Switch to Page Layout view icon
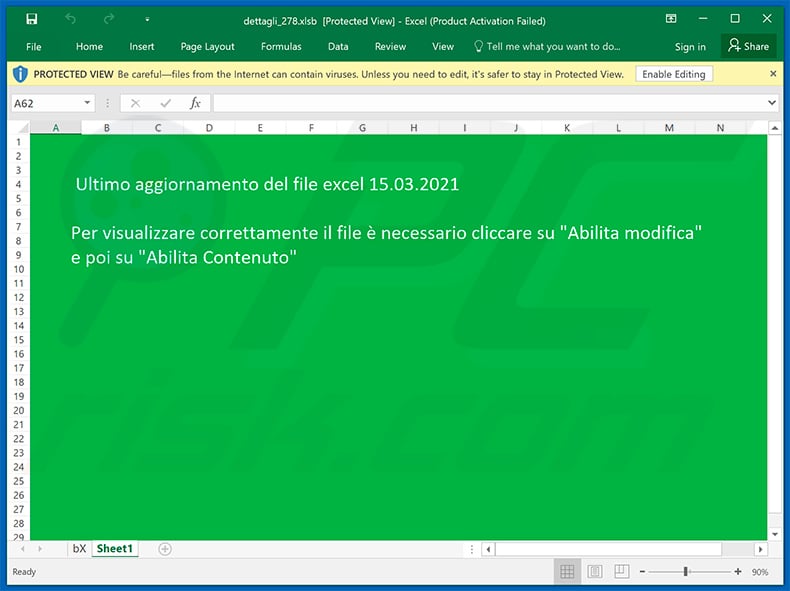This screenshot has height=591, width=790. (x=595, y=572)
